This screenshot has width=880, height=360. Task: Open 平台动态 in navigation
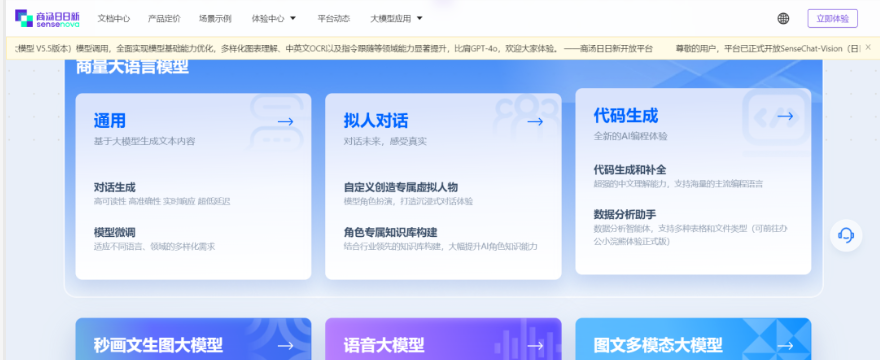point(333,19)
